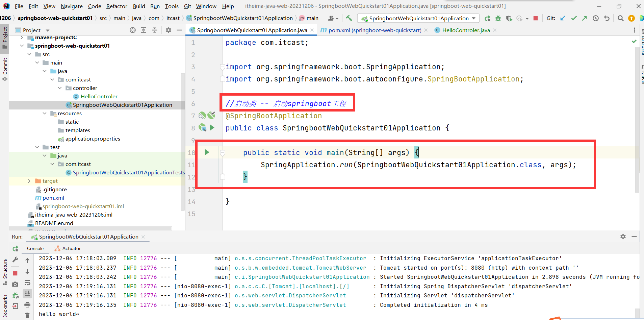Select application.properties file
The image size is (644, 320).
[93, 139]
